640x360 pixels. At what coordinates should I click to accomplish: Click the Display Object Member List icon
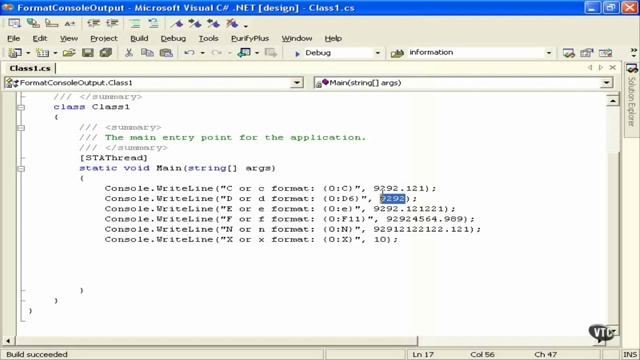pyautogui.click(x=14, y=24)
